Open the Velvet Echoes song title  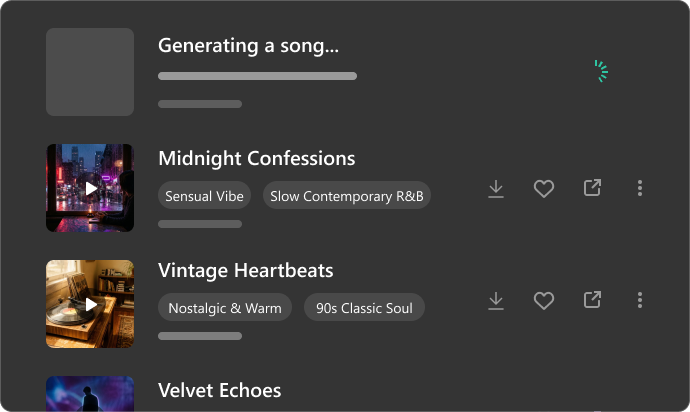point(220,390)
